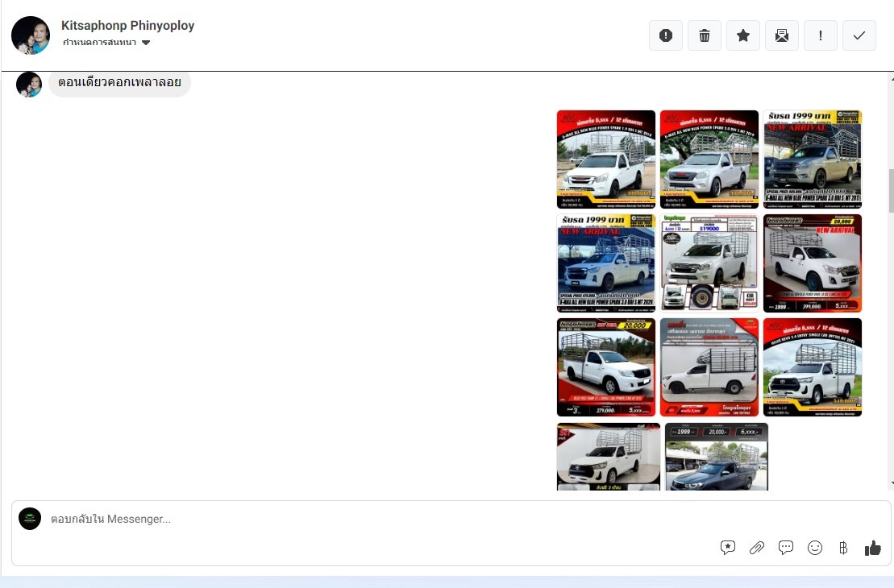Open the saved replies icon in the reply bar

coord(727,548)
